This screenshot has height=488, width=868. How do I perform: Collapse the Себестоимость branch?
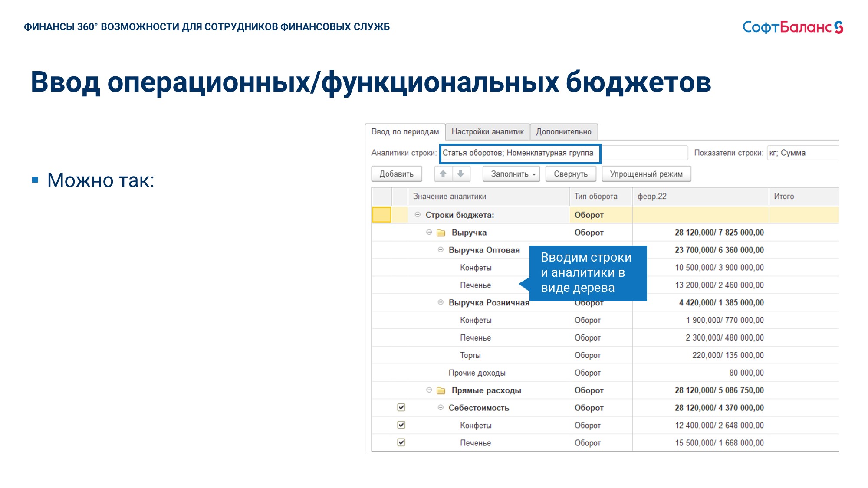tap(441, 408)
